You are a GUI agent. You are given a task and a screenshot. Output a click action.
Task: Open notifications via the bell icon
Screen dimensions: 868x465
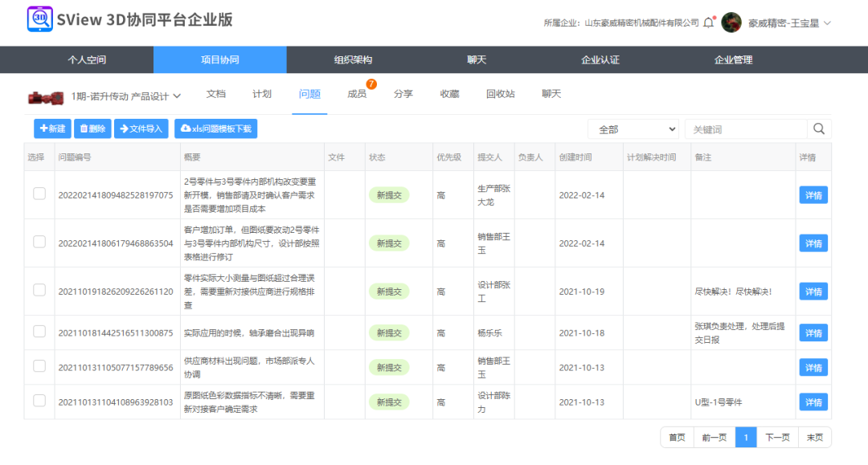pyautogui.click(x=709, y=23)
